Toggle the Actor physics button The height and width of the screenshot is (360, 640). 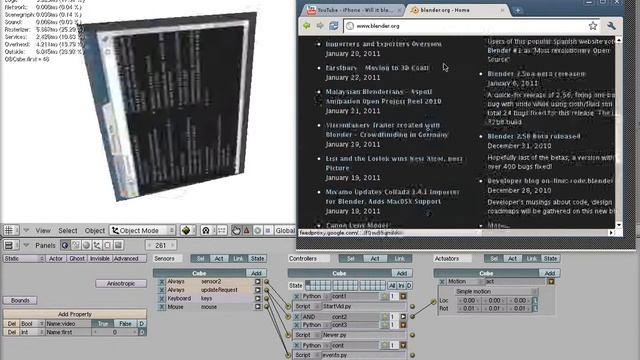56,258
